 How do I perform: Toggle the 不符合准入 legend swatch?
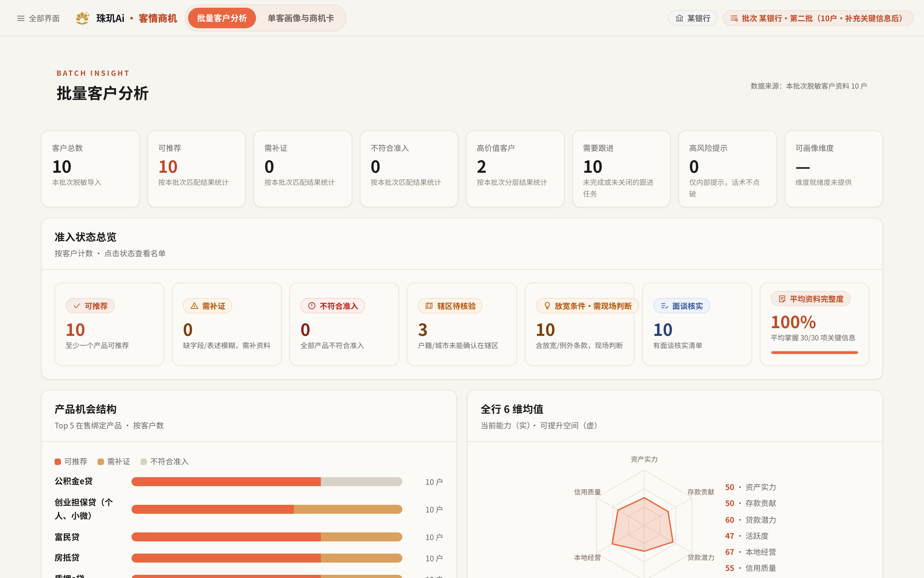[x=143, y=462]
